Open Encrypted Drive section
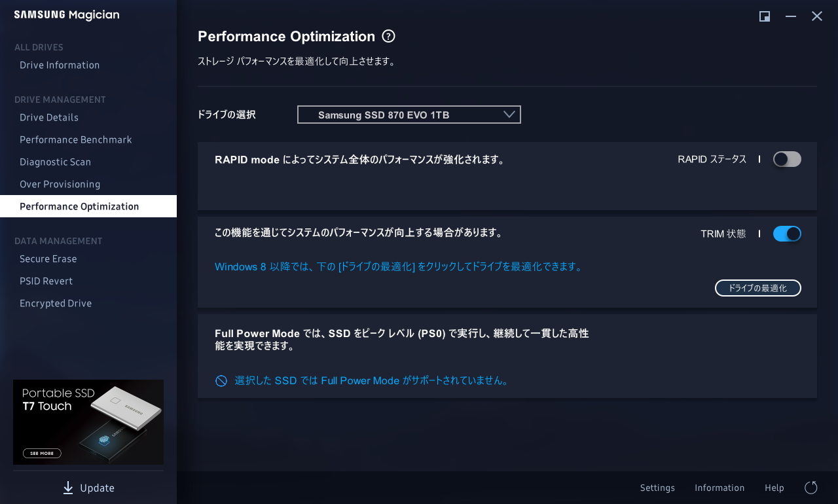The height and width of the screenshot is (504, 838). (56, 303)
